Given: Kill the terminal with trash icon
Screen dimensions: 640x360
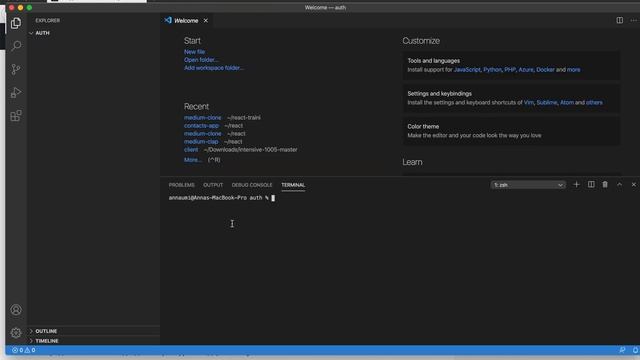Looking at the screenshot, I should pos(605,184).
